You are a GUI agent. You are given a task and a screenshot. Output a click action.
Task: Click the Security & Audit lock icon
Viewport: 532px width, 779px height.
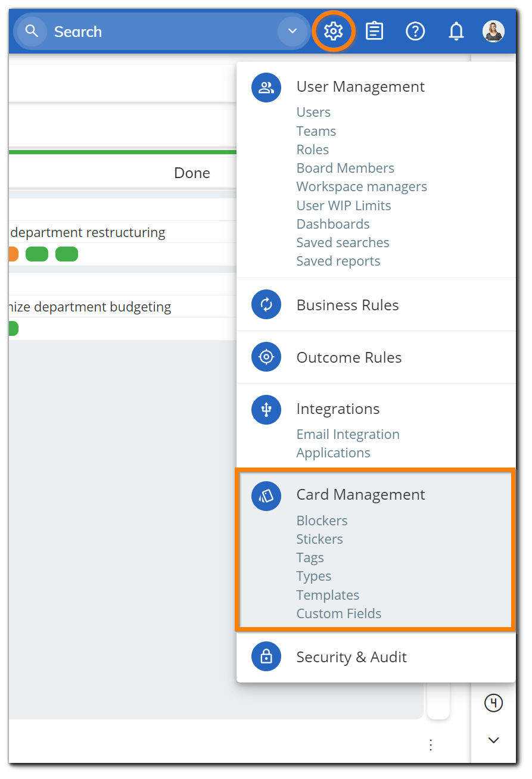tap(266, 656)
